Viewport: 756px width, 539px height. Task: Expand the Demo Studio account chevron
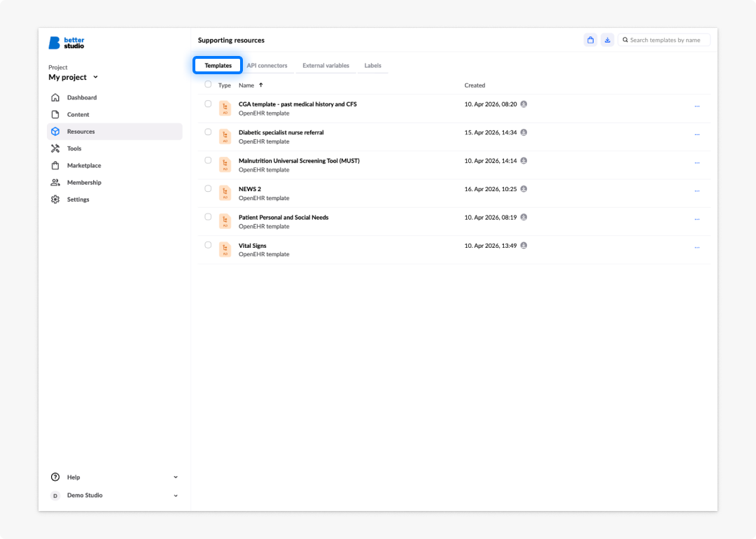[176, 496]
